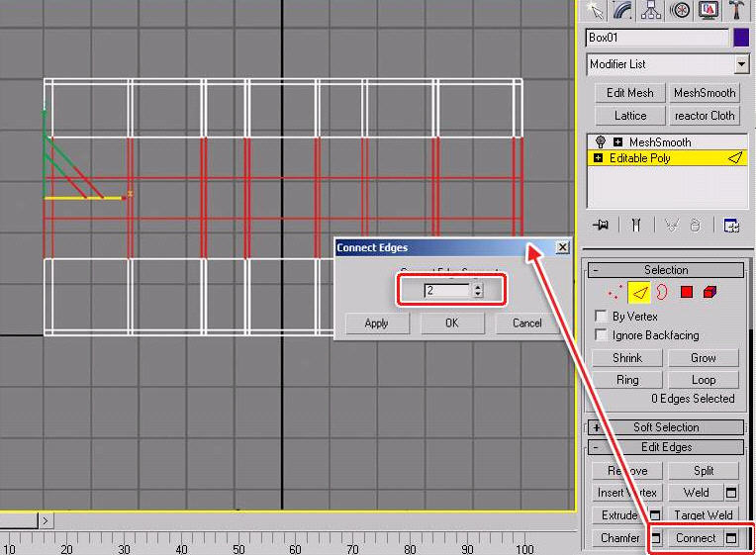The width and height of the screenshot is (756, 555).
Task: Open Connect settings dialog box icon
Action: (731, 538)
